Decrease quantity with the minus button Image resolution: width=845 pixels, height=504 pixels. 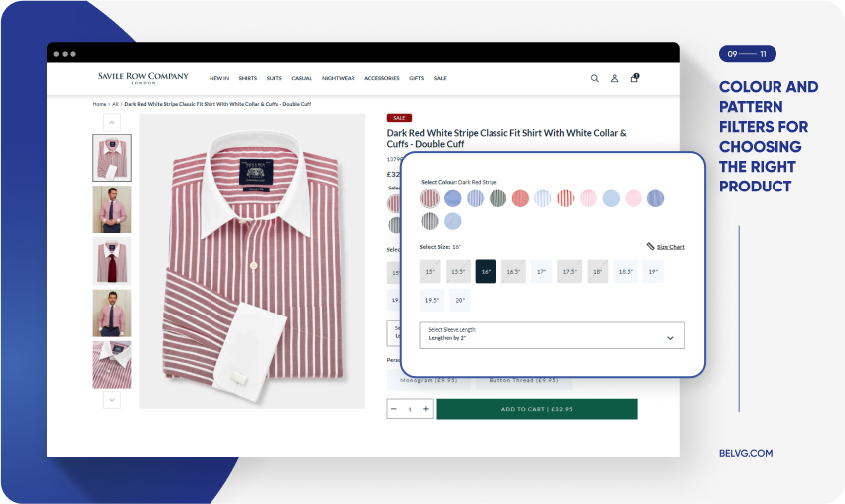pyautogui.click(x=394, y=409)
